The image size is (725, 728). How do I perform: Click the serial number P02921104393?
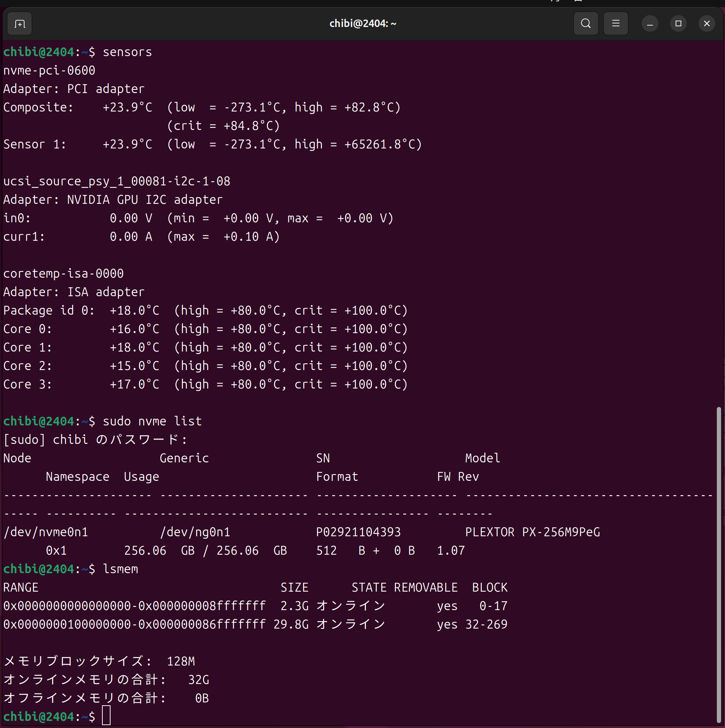tap(358, 532)
